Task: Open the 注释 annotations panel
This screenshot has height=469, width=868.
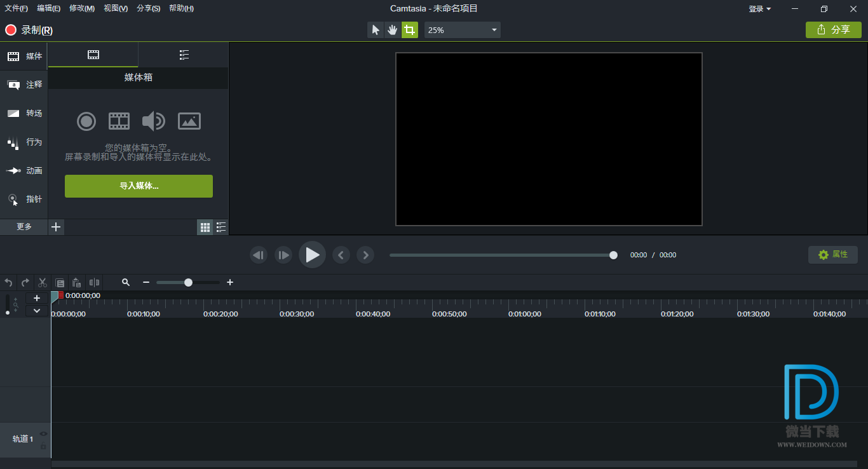Action: (x=24, y=85)
